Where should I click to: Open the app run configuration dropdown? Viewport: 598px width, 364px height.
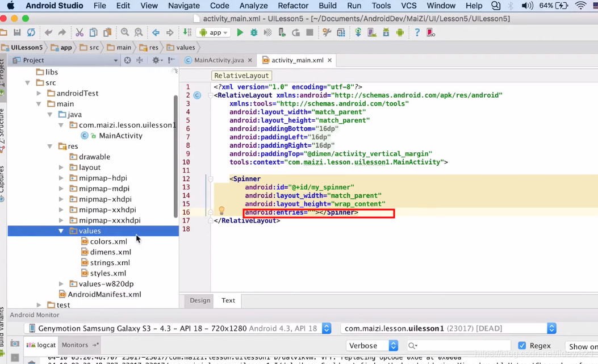pyautogui.click(x=214, y=33)
